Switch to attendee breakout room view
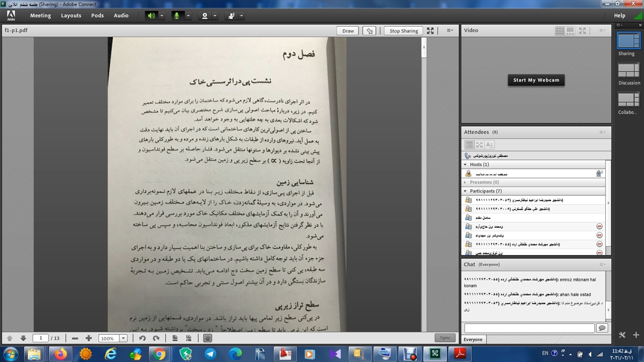 (479, 145)
